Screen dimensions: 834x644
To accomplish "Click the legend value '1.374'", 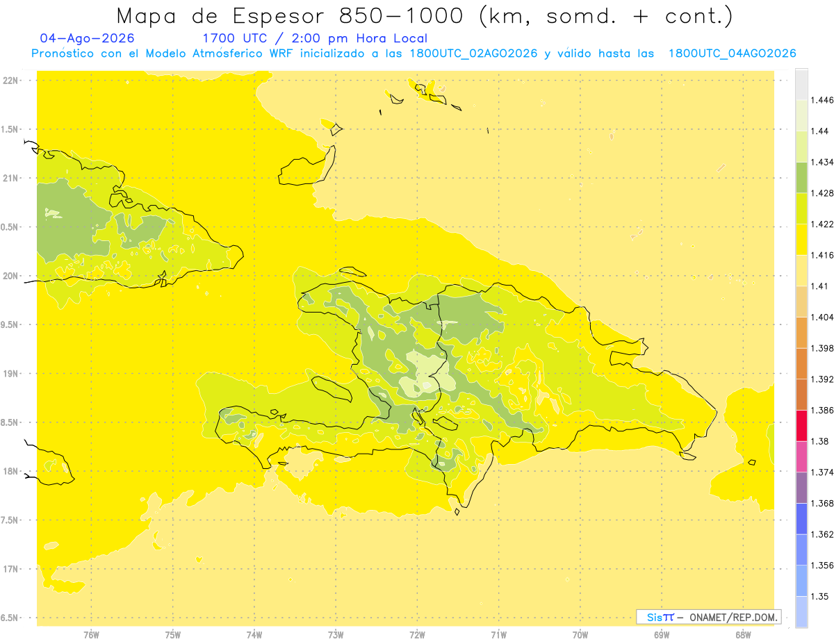I will [822, 472].
